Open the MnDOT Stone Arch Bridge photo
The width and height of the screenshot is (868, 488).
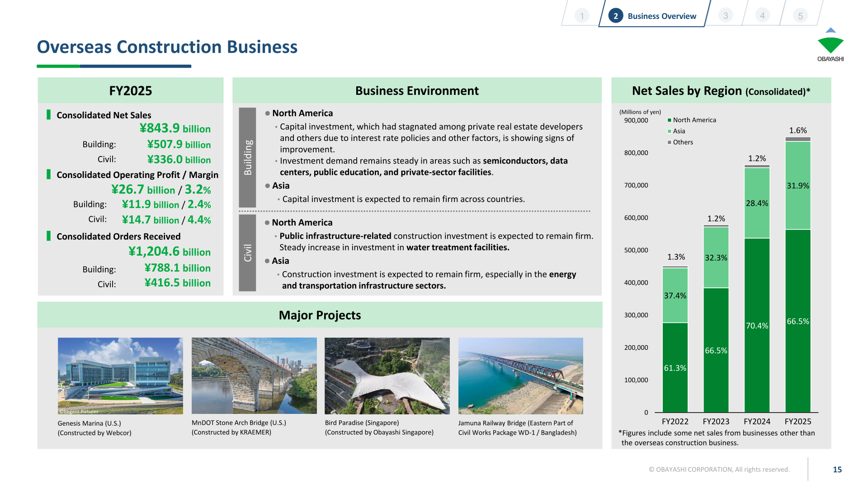tap(254, 376)
